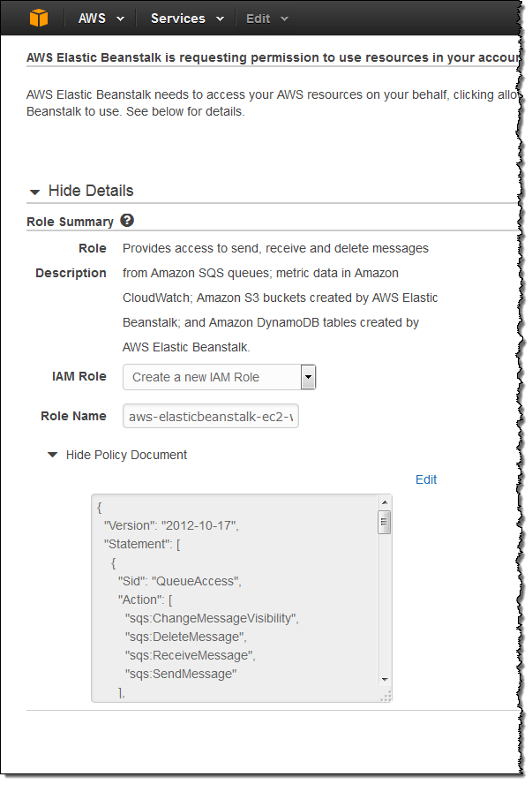This screenshot has width=532, height=807.
Task: Click the Edit link above the policy
Action: point(426,479)
